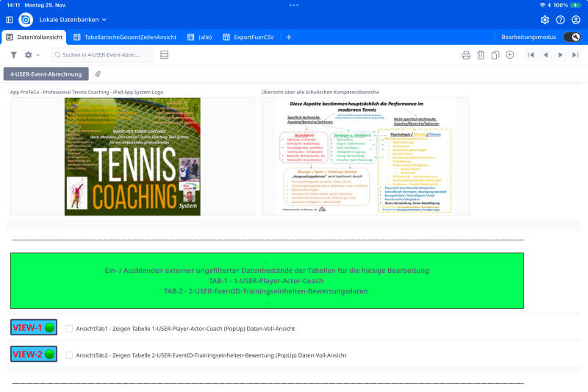The width and height of the screenshot is (588, 392).
Task: Go to previous record
Action: coord(545,54)
